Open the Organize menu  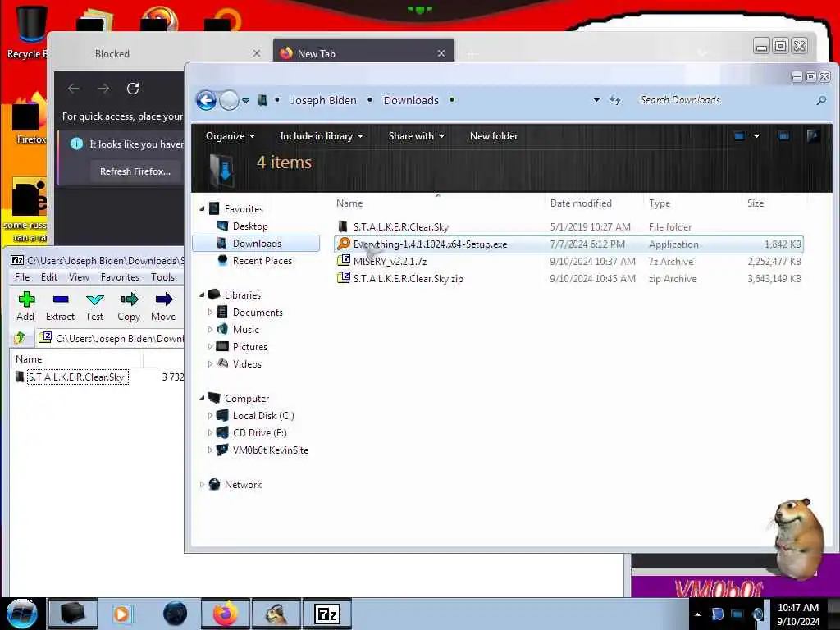point(231,136)
